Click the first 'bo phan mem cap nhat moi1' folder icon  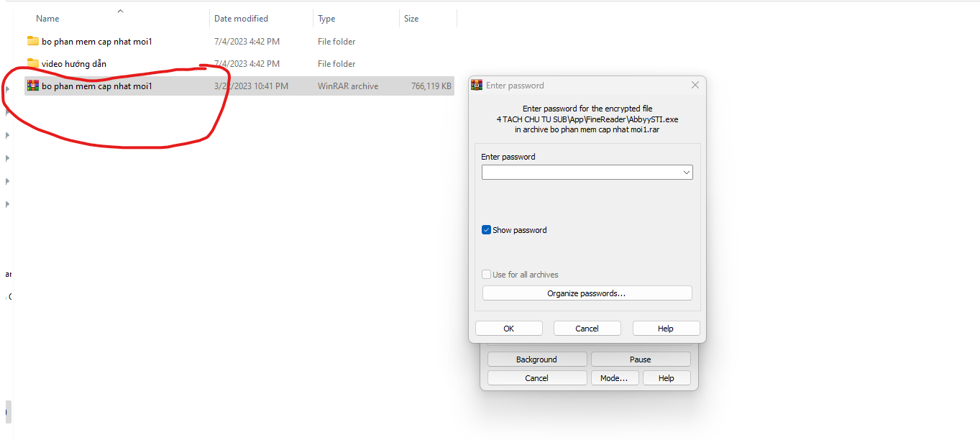tap(32, 41)
